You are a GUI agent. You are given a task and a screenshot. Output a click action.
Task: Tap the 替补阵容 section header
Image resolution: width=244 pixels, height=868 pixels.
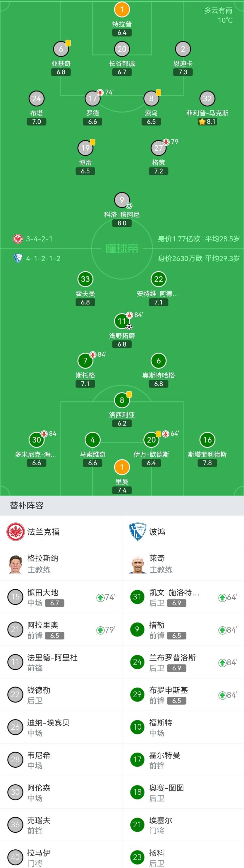point(27,506)
